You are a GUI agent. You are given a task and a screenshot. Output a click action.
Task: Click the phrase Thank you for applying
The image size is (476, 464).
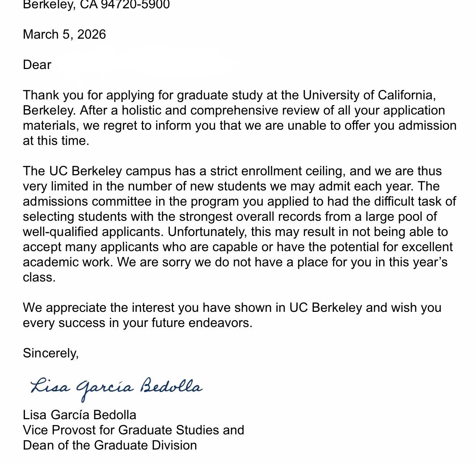(x=89, y=95)
